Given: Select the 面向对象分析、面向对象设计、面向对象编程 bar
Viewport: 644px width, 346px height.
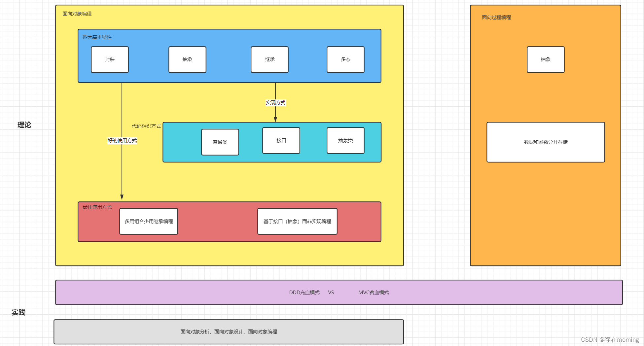Looking at the screenshot, I should (229, 332).
